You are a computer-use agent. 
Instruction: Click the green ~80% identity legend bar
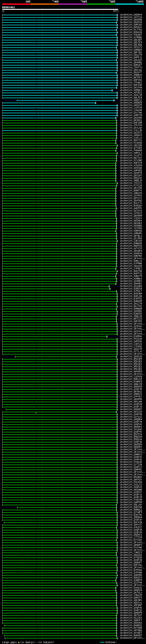coord(101,4)
